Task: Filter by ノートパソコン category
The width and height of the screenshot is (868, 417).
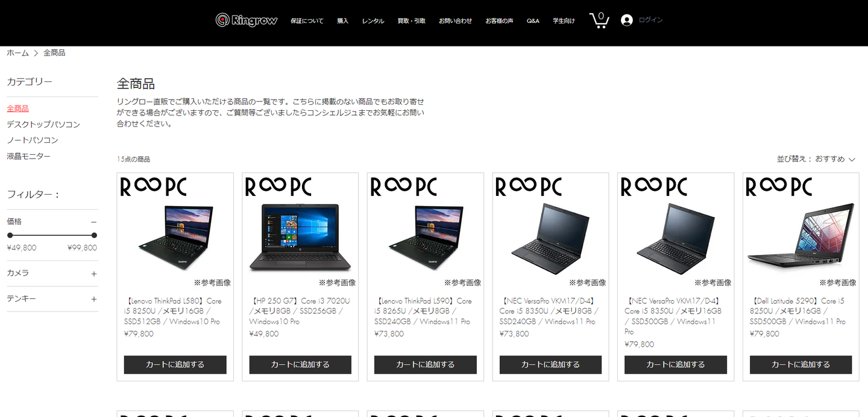Action: [x=33, y=140]
